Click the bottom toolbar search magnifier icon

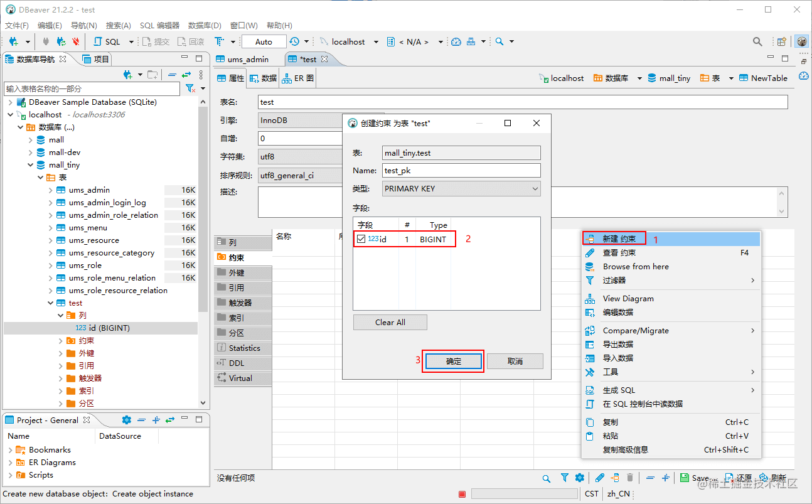click(x=547, y=478)
